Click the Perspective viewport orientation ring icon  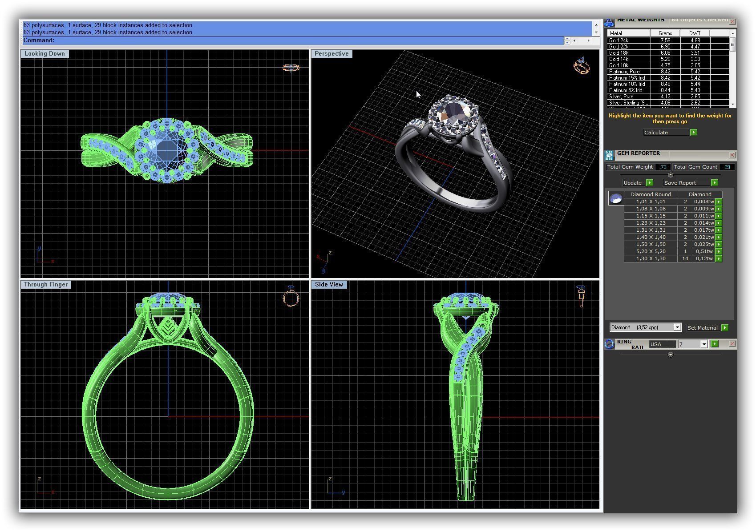tap(582, 66)
